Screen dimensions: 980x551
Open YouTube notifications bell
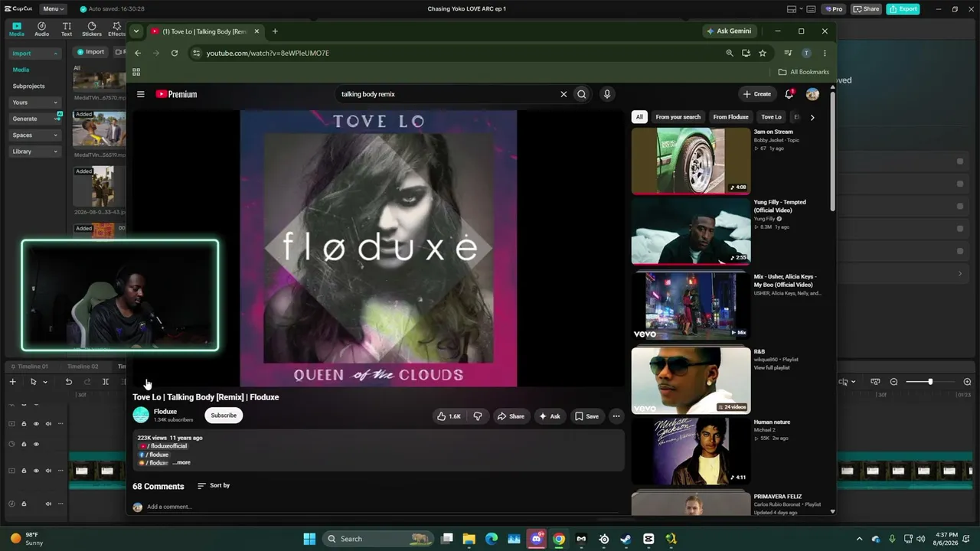pyautogui.click(x=789, y=94)
